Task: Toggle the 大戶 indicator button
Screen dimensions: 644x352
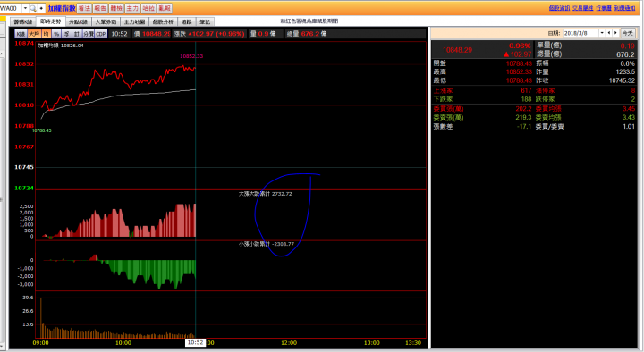Action: click(34, 34)
